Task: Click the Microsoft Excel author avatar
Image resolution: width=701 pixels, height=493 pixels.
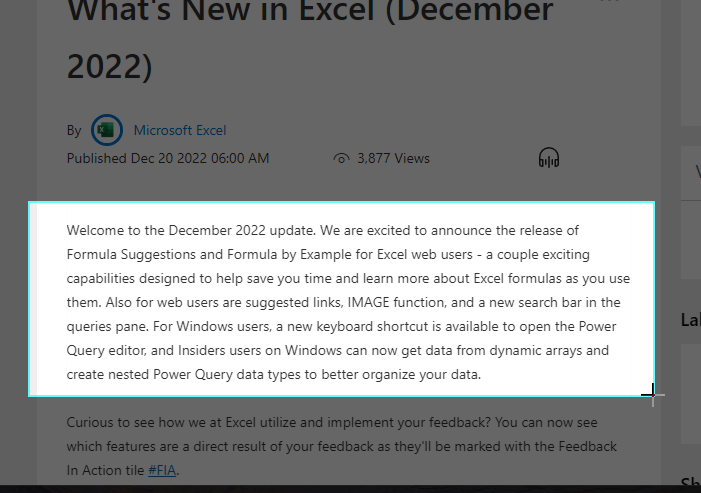Action: 107,130
